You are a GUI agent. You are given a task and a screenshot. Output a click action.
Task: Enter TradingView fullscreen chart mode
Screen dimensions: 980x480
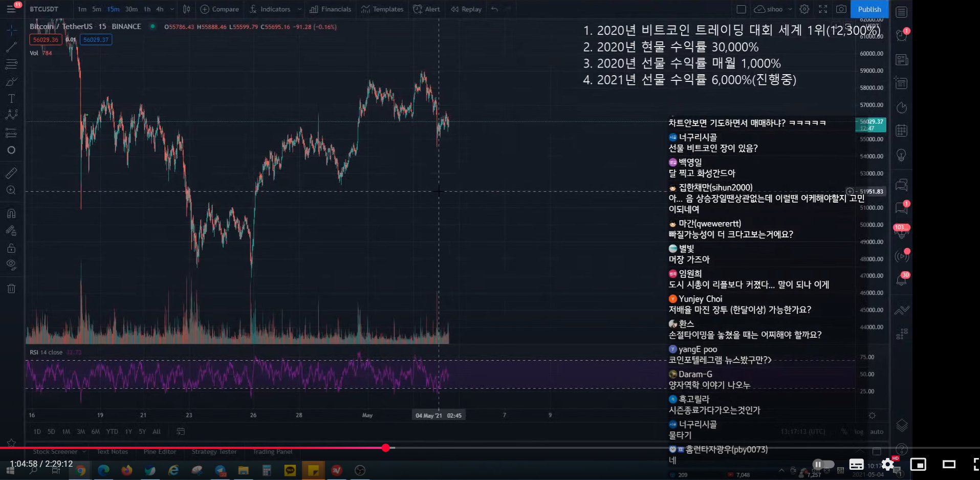823,9
